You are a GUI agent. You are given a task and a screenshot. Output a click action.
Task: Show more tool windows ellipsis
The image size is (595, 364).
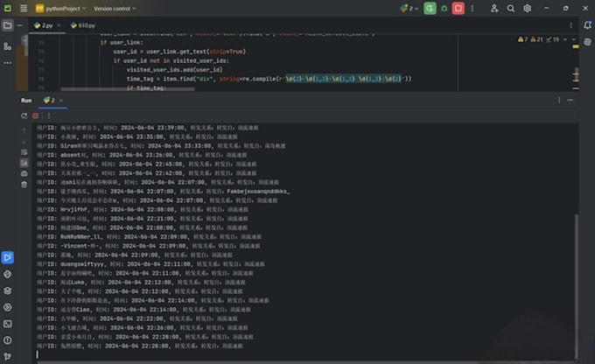[x=7, y=63]
